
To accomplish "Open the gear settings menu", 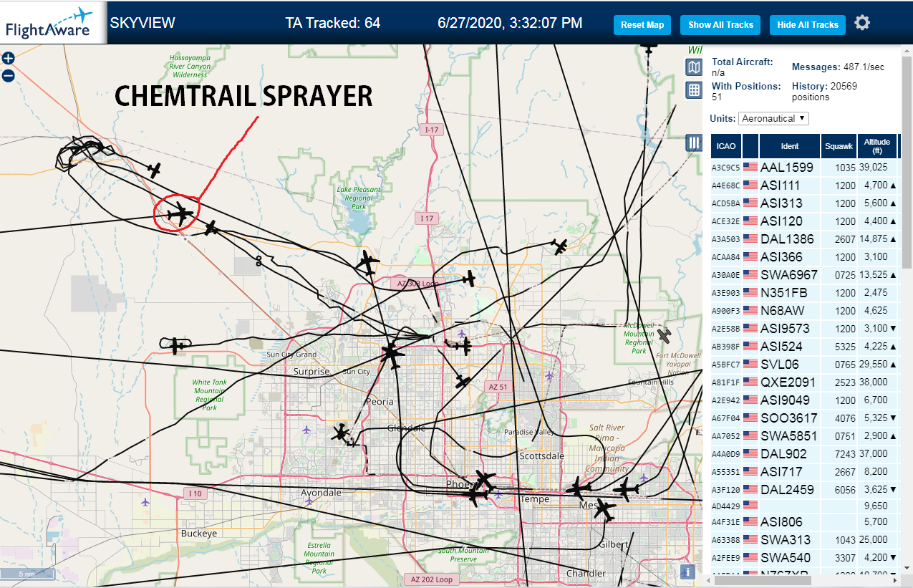I will click(862, 23).
